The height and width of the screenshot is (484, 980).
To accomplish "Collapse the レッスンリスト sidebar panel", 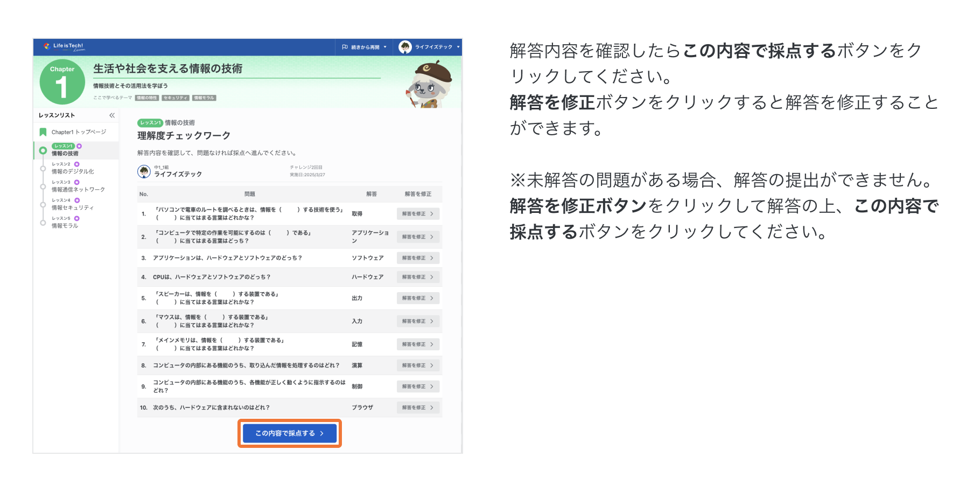I will pos(112,115).
